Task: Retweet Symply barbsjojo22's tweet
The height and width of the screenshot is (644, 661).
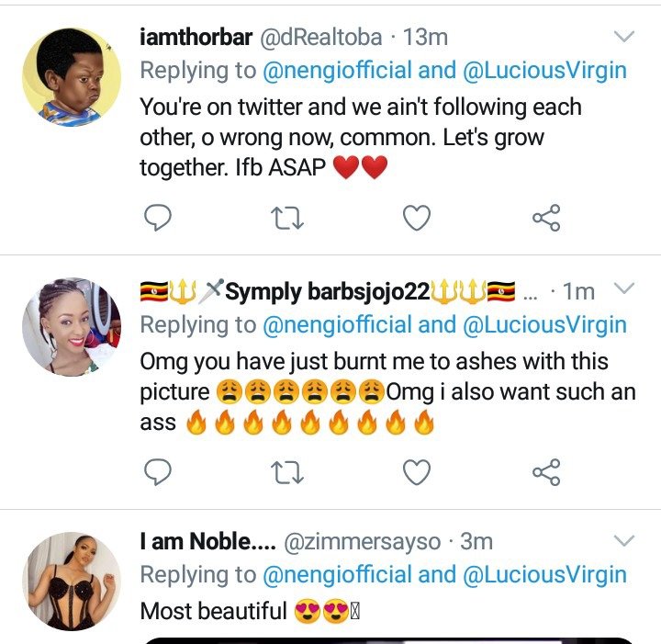Action: 287,472
